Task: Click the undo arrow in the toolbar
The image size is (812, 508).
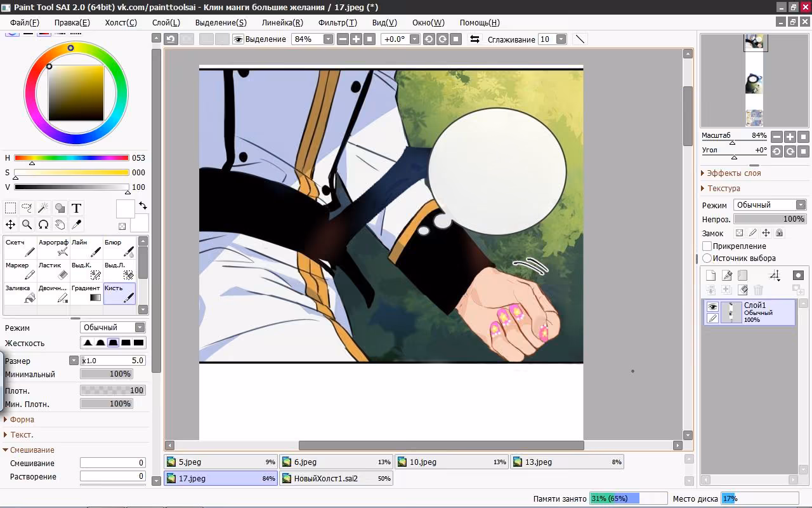Action: click(171, 39)
